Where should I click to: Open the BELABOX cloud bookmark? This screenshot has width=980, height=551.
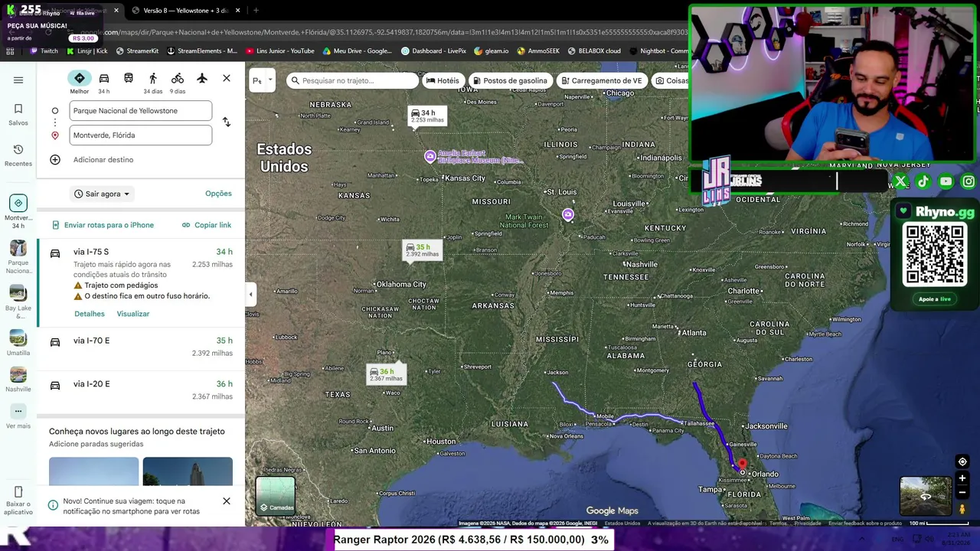[x=594, y=51]
